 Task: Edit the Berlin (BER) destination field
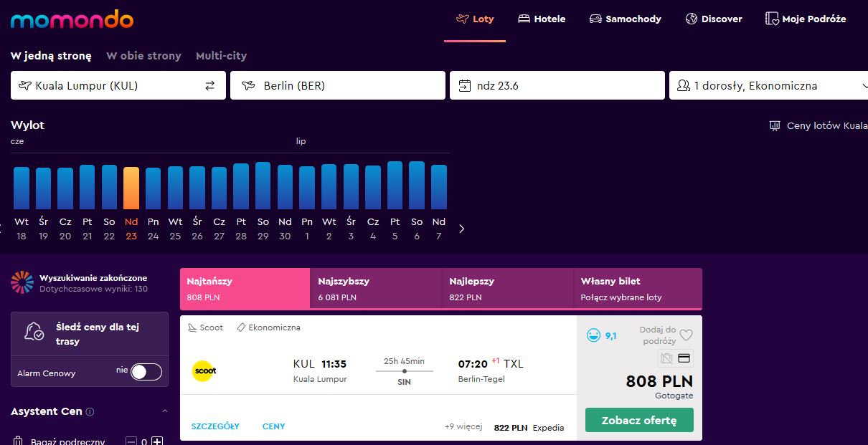click(x=338, y=85)
